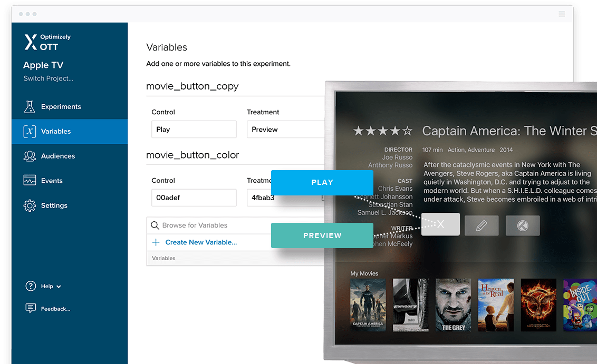This screenshot has height=364, width=597.
Task: Open the Variables section
Action: [x=70, y=132]
